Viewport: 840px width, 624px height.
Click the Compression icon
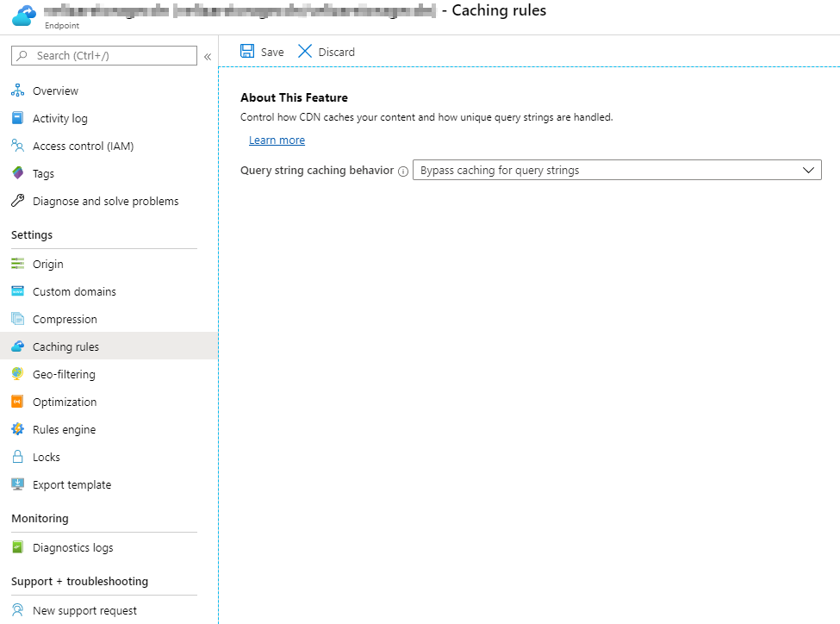18,318
